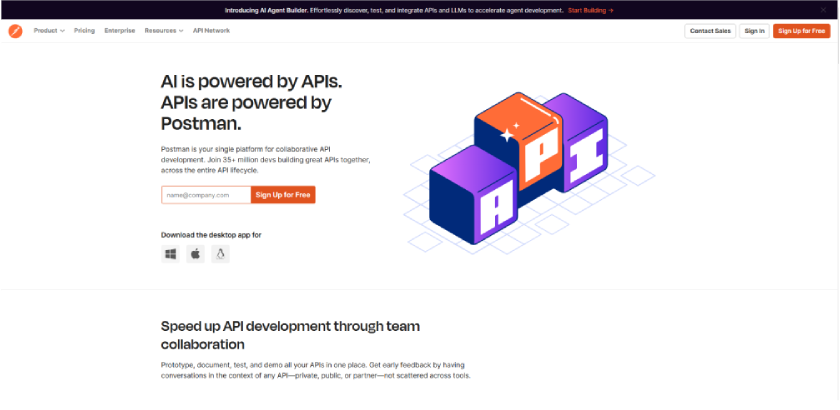Click the Contact Sales button
Screen dimensions: 840x410
coord(710,31)
